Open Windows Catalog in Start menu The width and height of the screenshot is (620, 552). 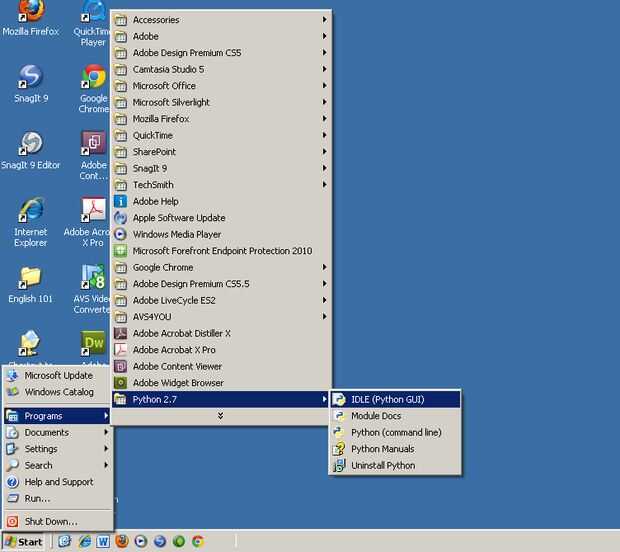pyautogui.click(x=58, y=392)
